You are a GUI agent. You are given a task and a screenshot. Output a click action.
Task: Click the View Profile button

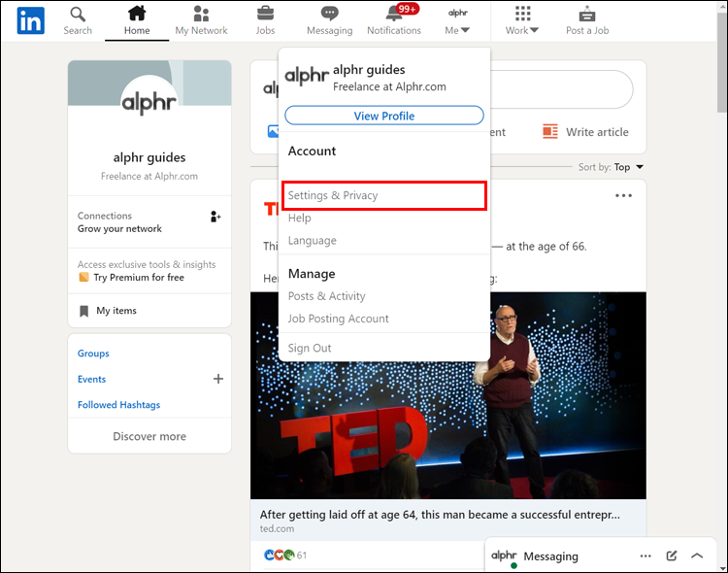coord(384,116)
